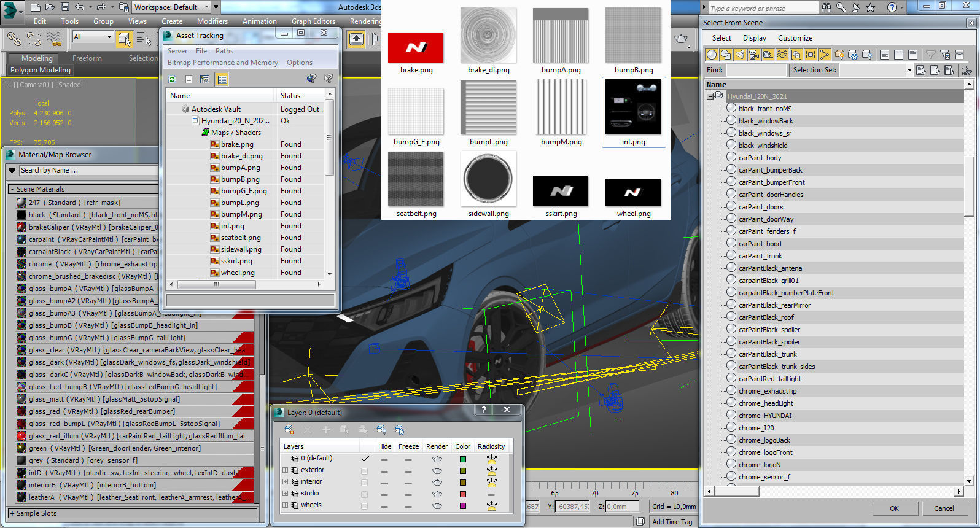The height and width of the screenshot is (528, 980).
Task: Toggle Display Geometry filter in Select From Scene
Action: pos(712,55)
